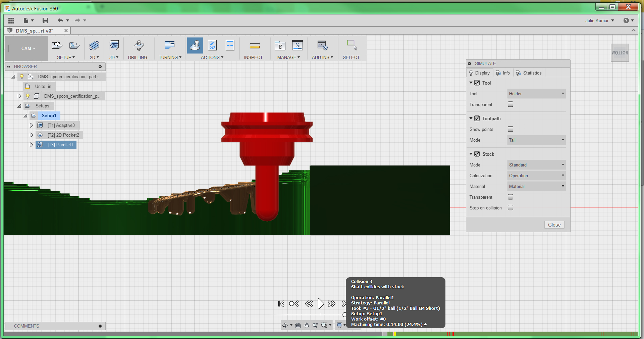Open the Colorization Operation dropdown
The width and height of the screenshot is (644, 339).
[x=536, y=176]
